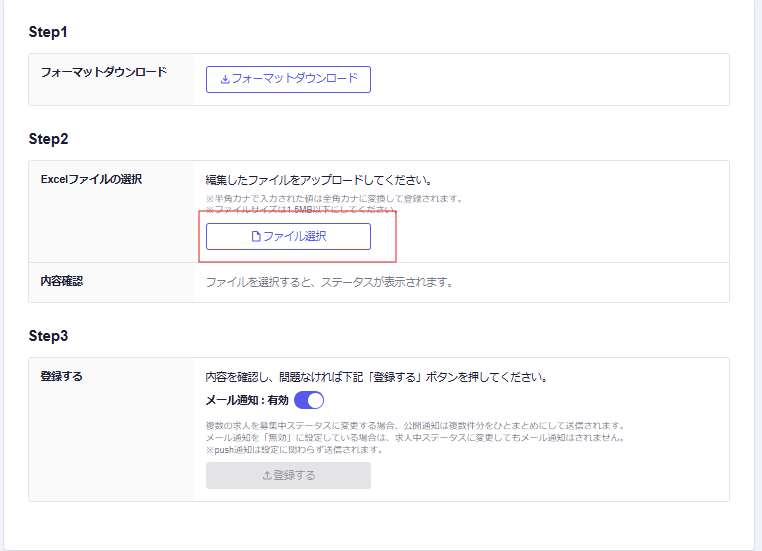Click the Step2 heading
The image size is (762, 551).
click(x=48, y=139)
